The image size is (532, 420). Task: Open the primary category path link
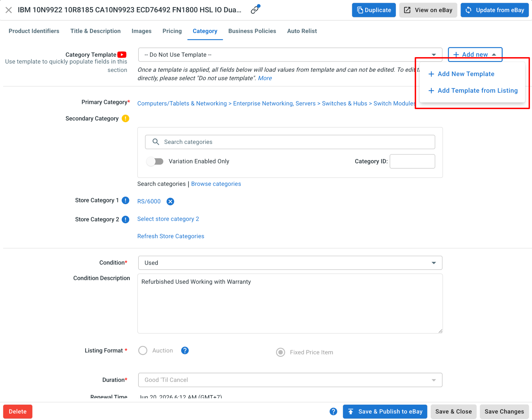pyautogui.click(x=276, y=103)
